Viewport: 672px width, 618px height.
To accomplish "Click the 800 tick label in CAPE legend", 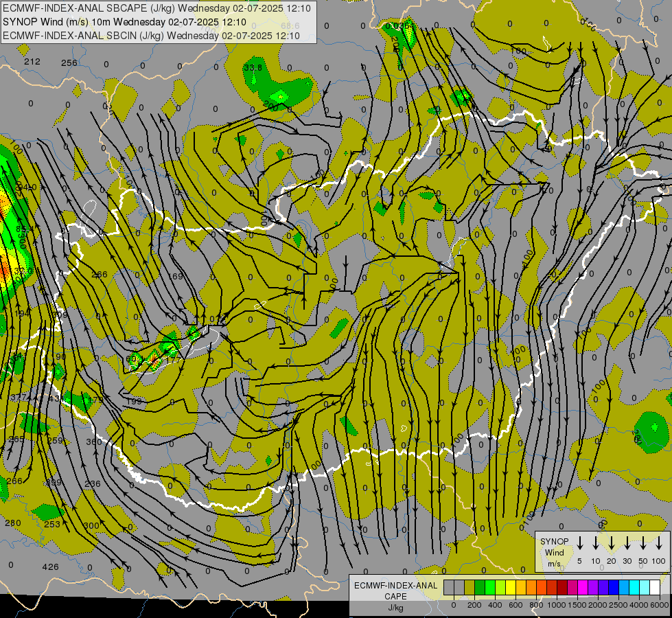I will point(536,605).
